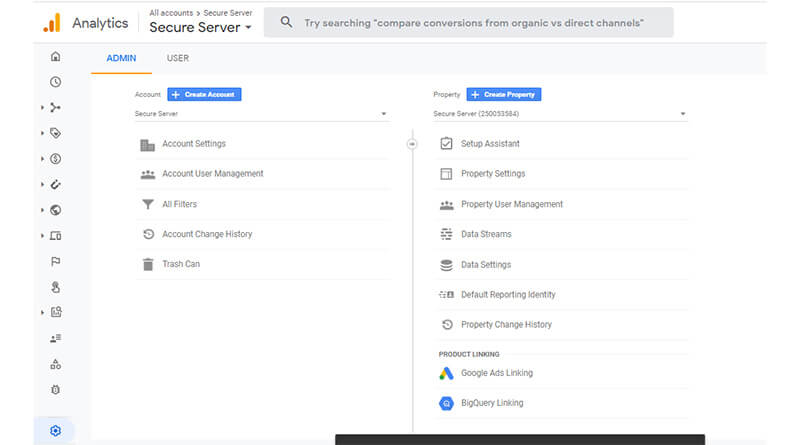Click the Setup Assistant checkbox icon
The height and width of the screenshot is (445, 800).
click(x=446, y=143)
